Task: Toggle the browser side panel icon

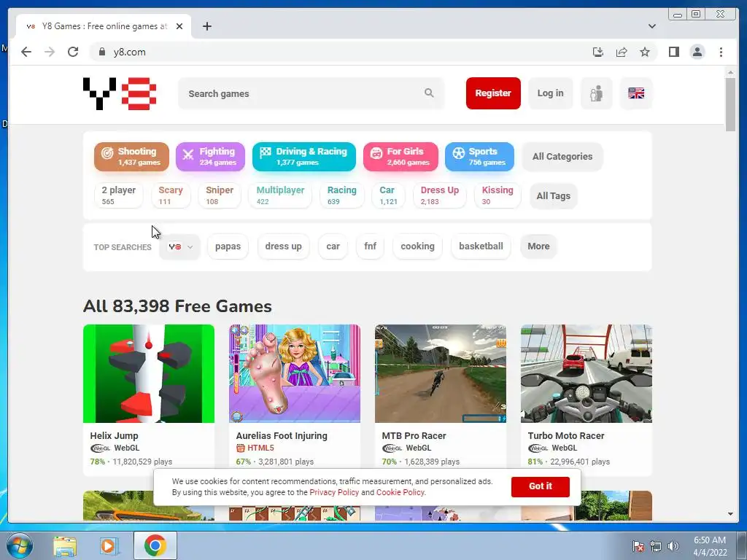Action: coord(673,52)
